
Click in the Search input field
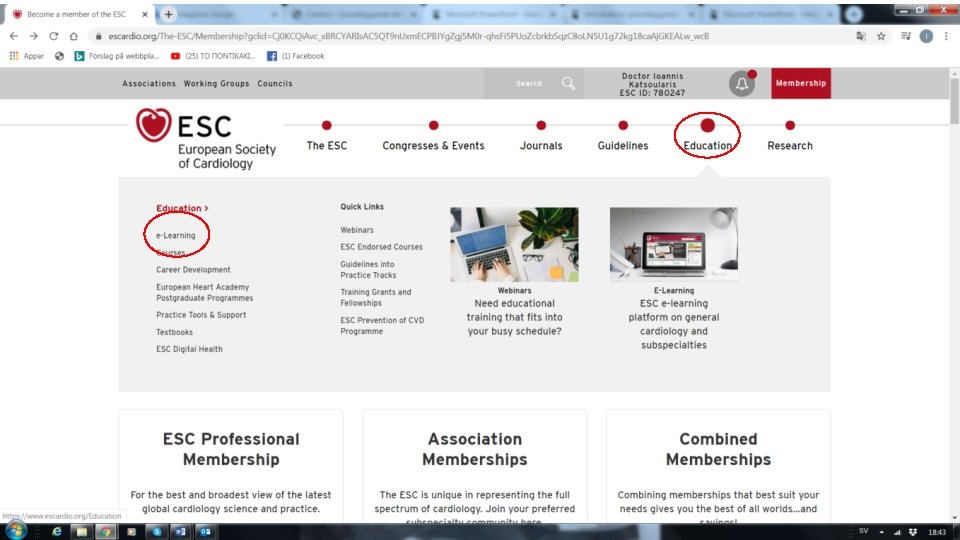point(520,83)
